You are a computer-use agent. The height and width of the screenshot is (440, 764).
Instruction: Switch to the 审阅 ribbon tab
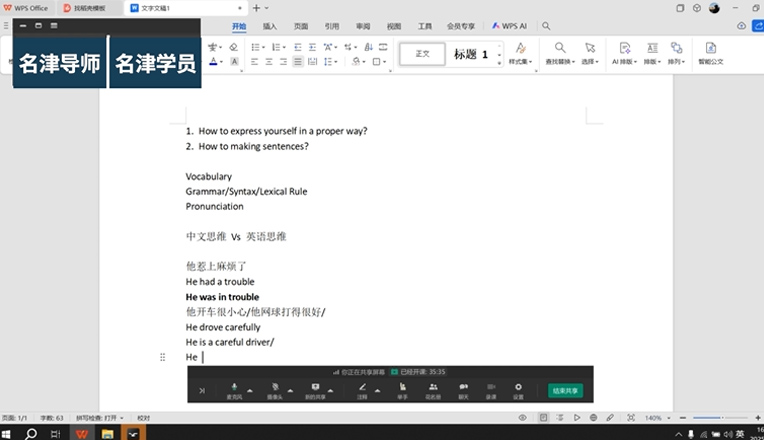362,26
